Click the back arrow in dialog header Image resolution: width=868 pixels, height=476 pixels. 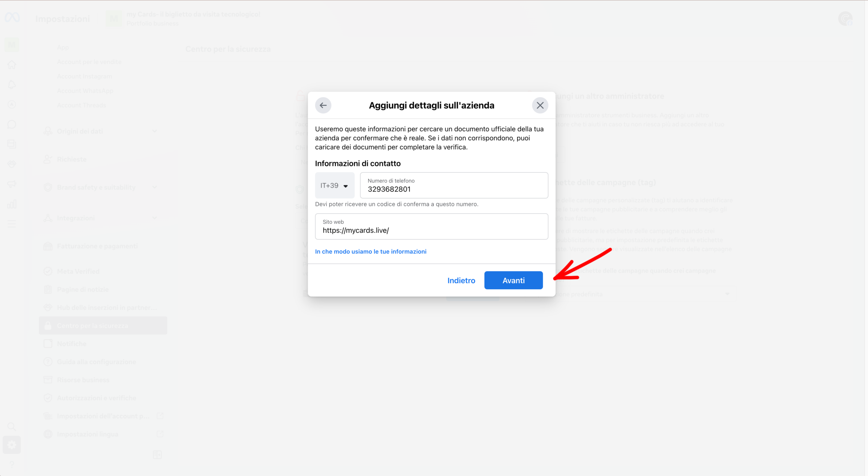point(323,105)
